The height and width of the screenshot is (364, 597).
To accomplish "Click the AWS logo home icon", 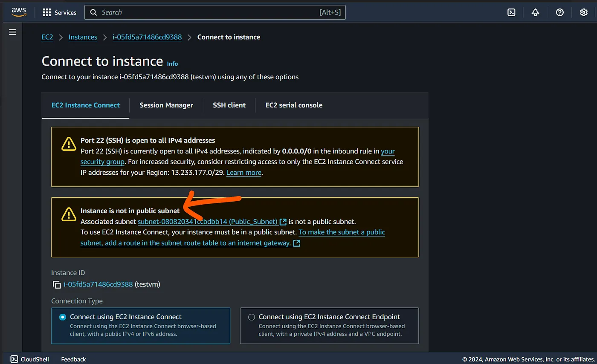I will 19,12.
